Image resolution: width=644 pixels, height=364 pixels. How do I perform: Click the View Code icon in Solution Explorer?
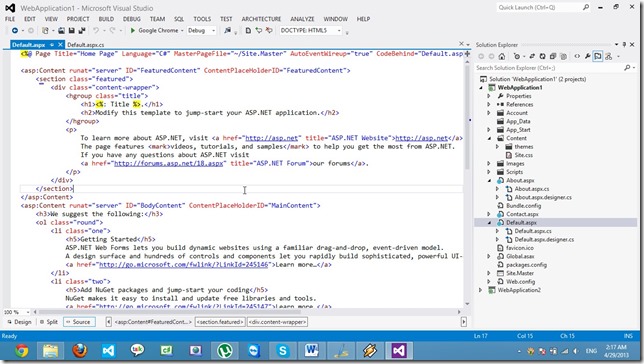[577, 56]
